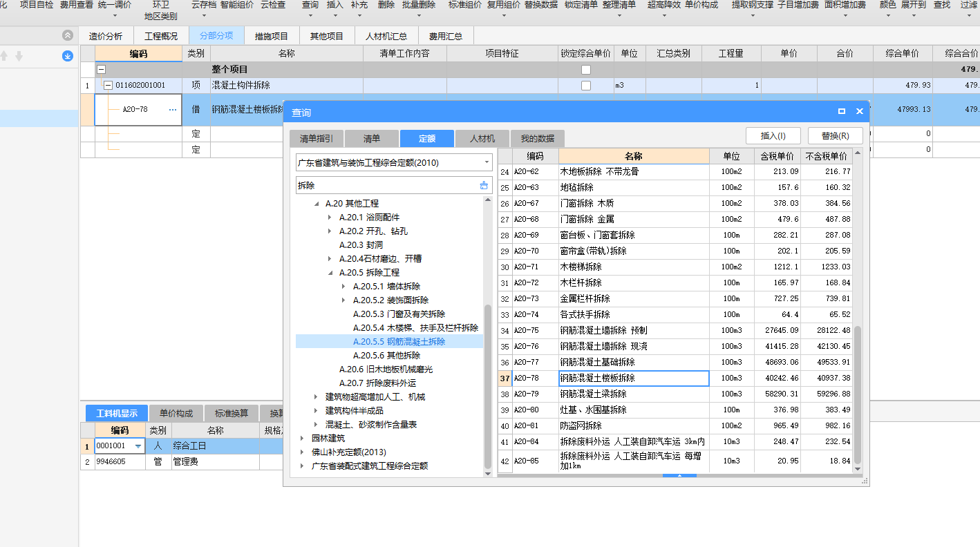Toggle 锁定综合单价 checkbox for 整个项目 row
Viewport: 980px width, 547px height.
[x=586, y=70]
